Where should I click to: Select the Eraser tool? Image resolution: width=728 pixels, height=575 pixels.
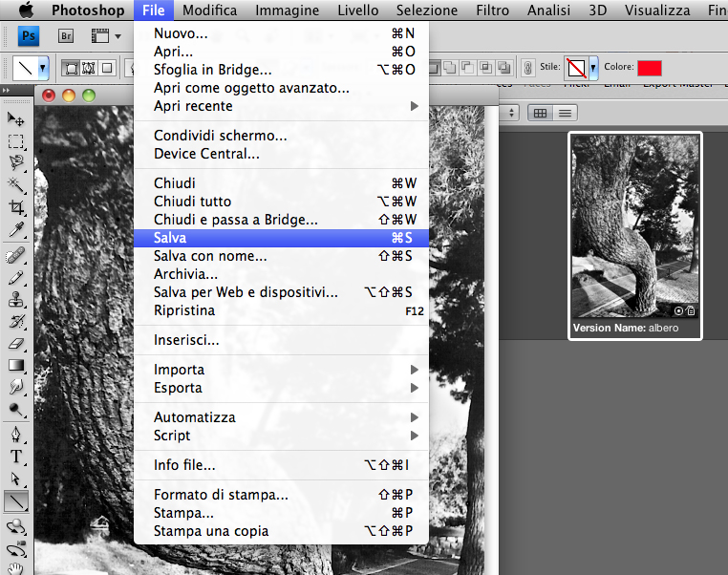click(16, 344)
